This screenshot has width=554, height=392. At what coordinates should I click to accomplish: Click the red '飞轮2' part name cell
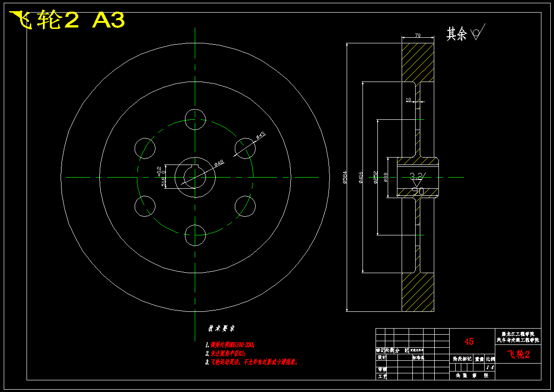518,355
